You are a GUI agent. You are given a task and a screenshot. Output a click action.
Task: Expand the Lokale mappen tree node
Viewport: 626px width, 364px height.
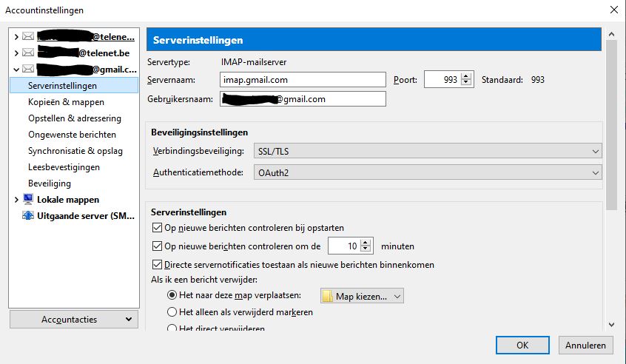point(16,200)
